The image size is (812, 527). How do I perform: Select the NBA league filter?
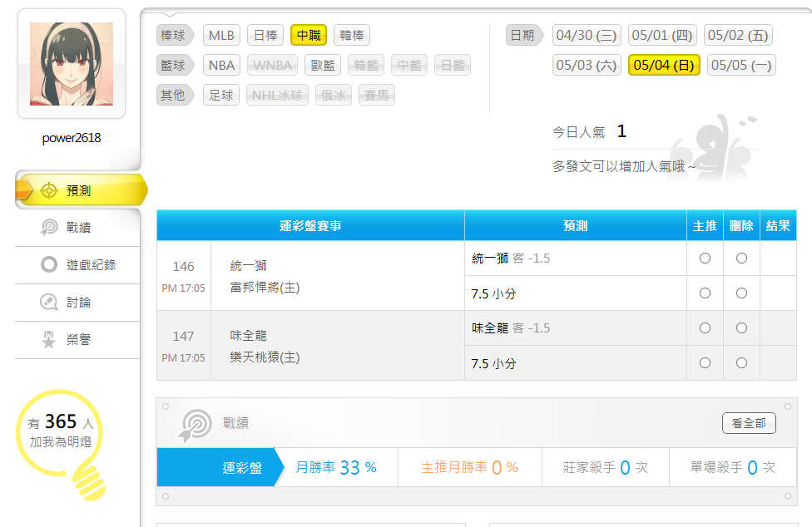pyautogui.click(x=221, y=65)
